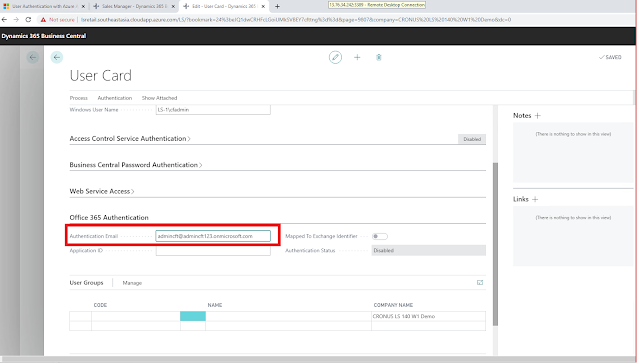Click Remote Desktop Connection title bar

(x=377, y=5)
